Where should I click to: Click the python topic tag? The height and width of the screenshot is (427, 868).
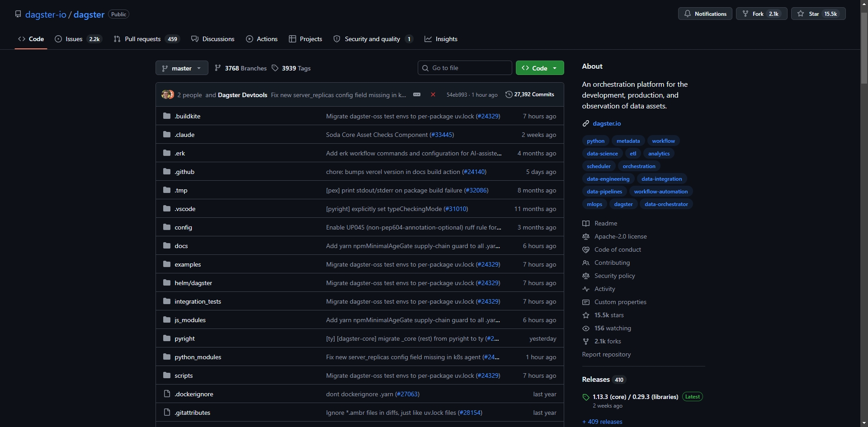click(x=595, y=141)
